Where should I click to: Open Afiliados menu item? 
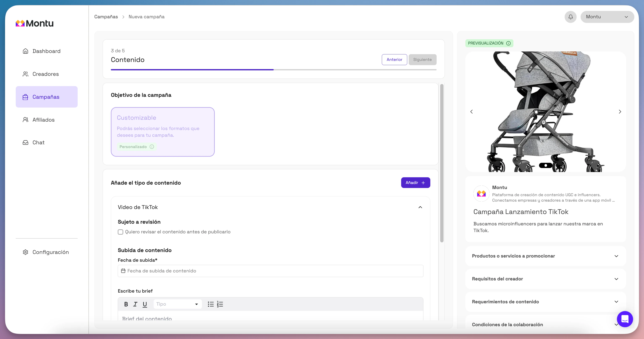coord(47,120)
